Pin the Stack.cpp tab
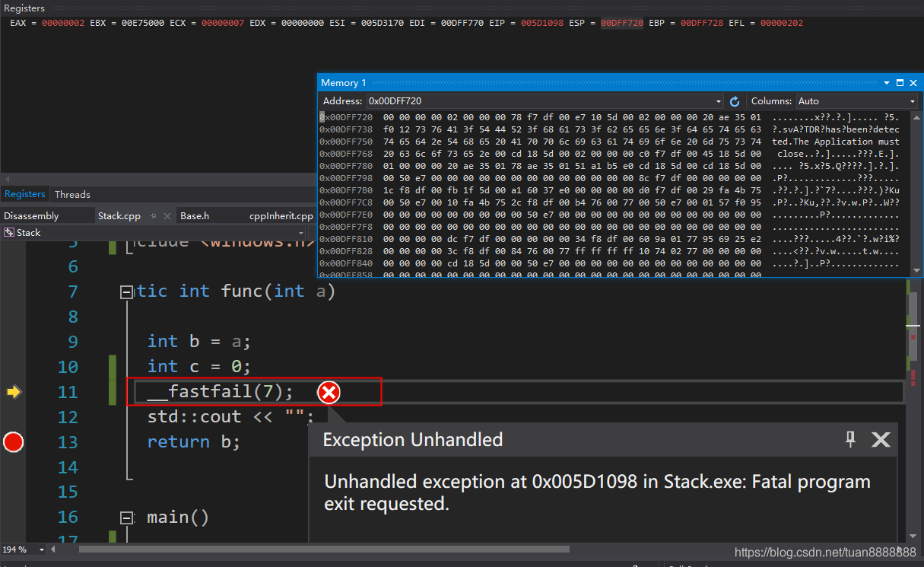This screenshot has height=567, width=924. 153,215
